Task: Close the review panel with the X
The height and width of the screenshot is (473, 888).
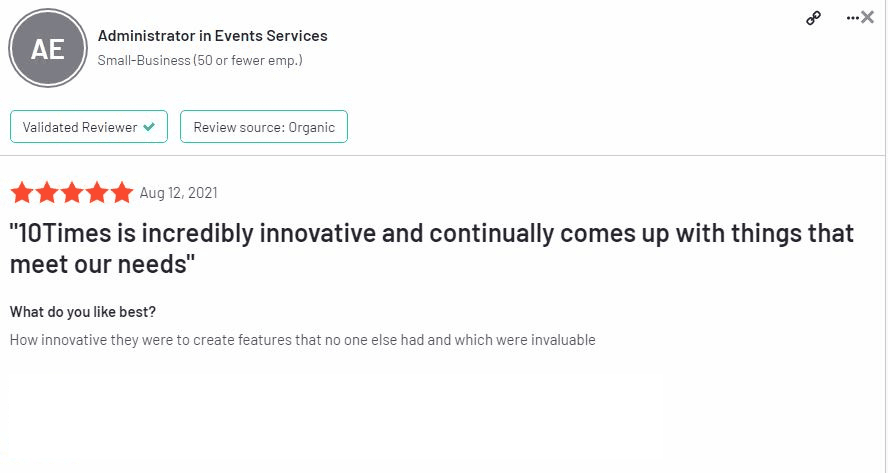Action: 867,18
